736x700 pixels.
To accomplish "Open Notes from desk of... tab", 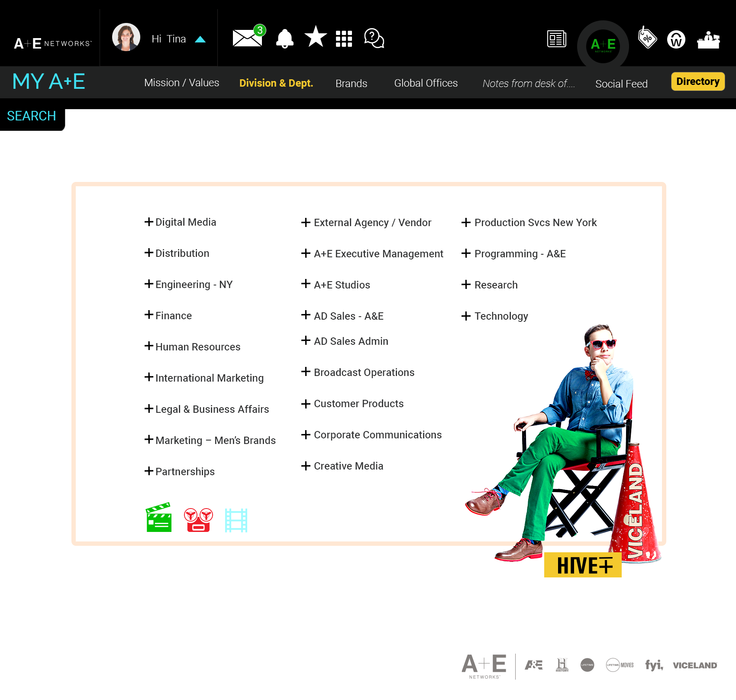I will [x=529, y=84].
